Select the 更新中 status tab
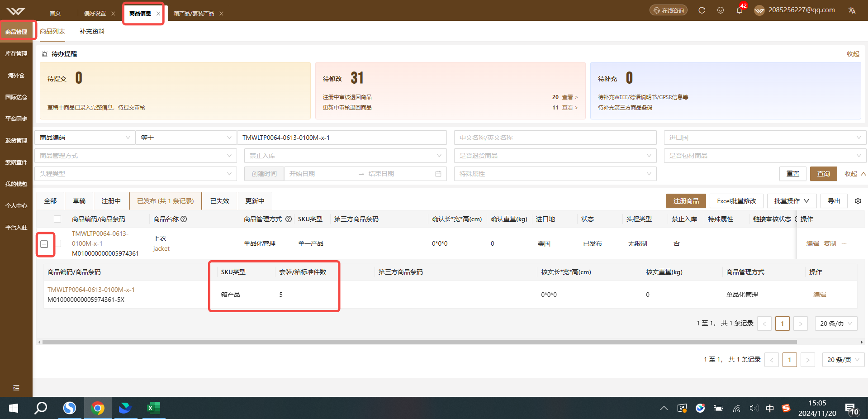Screen dimensions: 868x419 click(x=255, y=201)
